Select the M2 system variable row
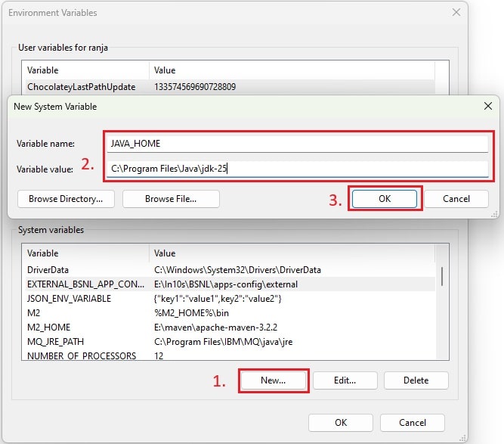This screenshot has height=444, width=504. 230,312
